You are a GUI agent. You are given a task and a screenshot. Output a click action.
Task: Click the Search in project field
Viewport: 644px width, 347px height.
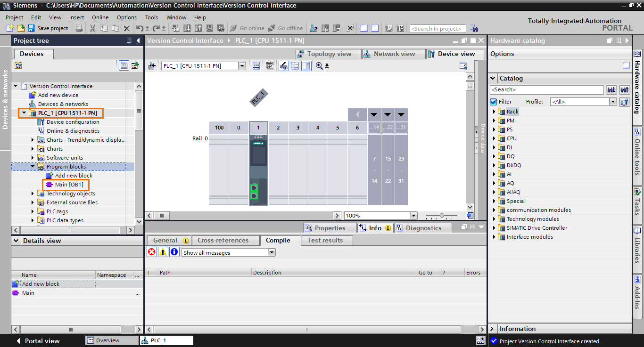[x=437, y=28]
